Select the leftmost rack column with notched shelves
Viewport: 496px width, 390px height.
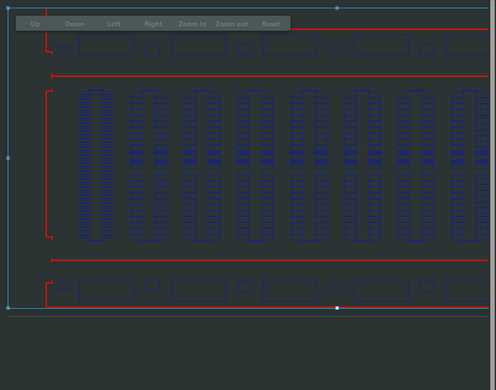[96, 165]
